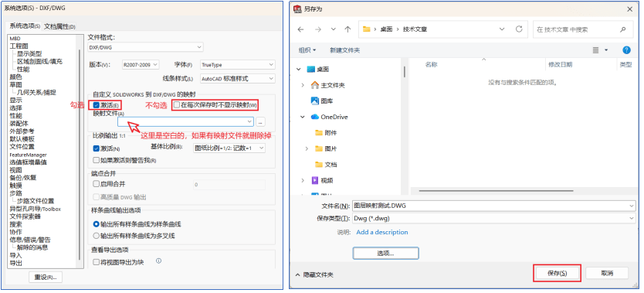Image resolution: width=644 pixels, height=293 pixels.
Task: Click the Add a description link
Action: coord(382,232)
